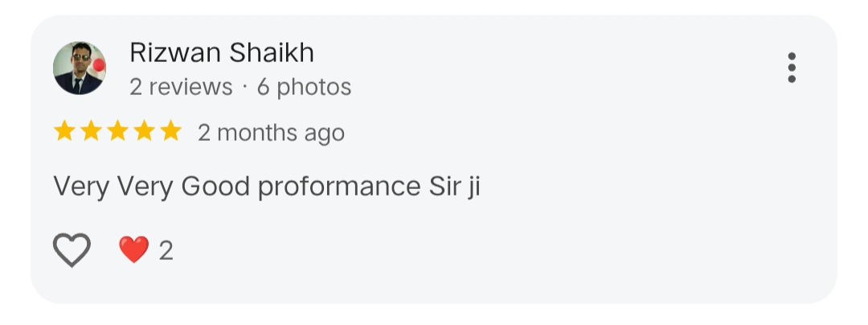Open the "6 photos" text
Screen dimensions: 868x325
coord(304,87)
